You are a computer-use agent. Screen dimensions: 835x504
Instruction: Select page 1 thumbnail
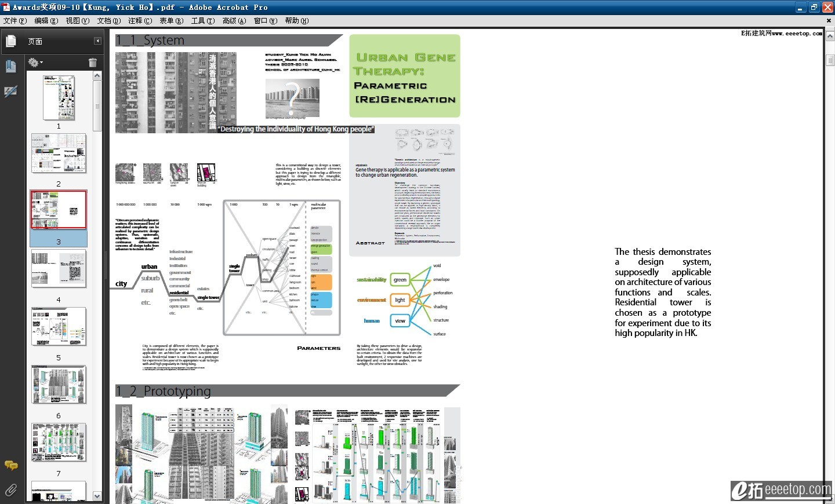tap(59, 97)
